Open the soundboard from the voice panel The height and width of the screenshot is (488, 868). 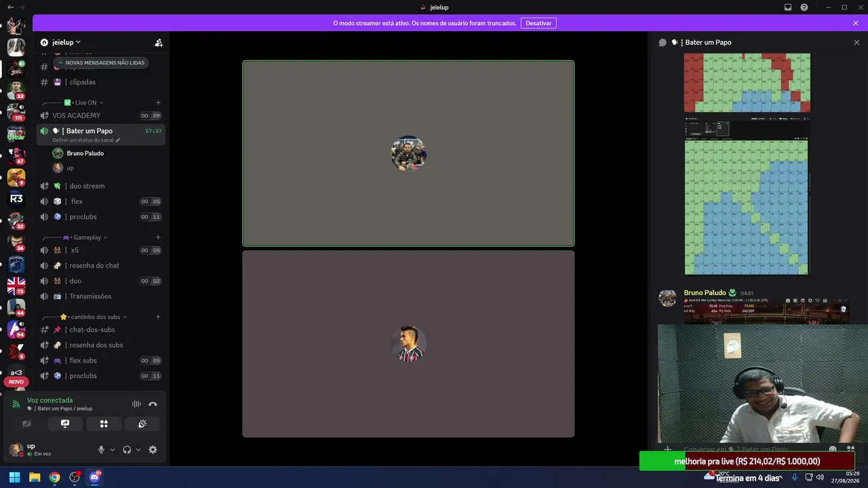(x=142, y=424)
